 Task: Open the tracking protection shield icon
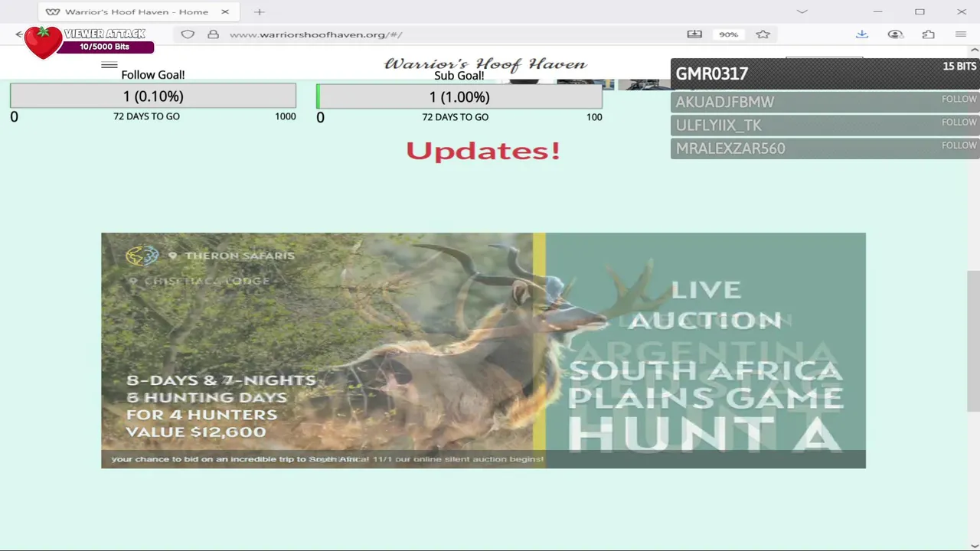[188, 34]
